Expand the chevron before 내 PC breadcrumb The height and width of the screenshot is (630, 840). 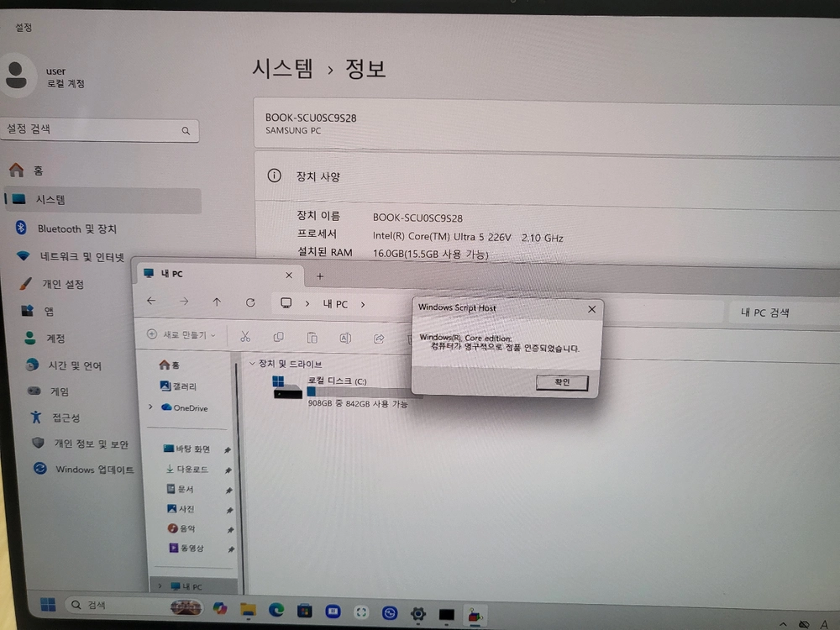307,304
